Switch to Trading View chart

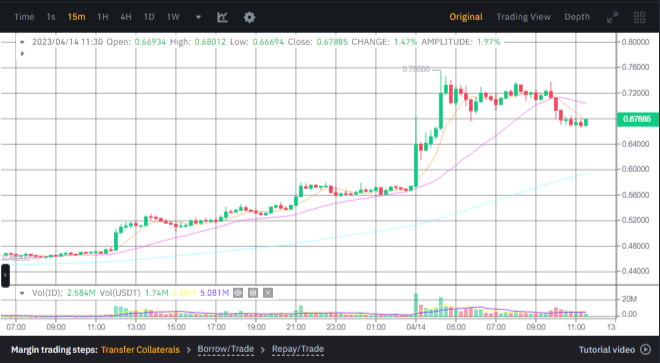pyautogui.click(x=523, y=17)
